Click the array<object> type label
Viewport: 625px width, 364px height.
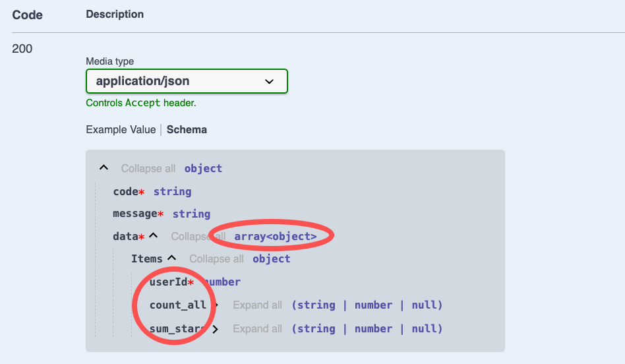(276, 236)
